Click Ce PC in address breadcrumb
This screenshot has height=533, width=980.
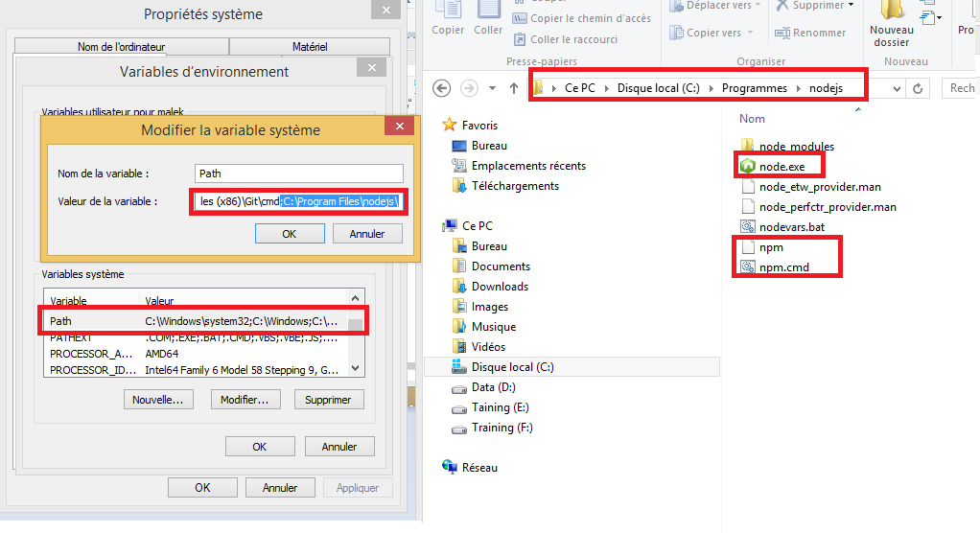point(580,88)
